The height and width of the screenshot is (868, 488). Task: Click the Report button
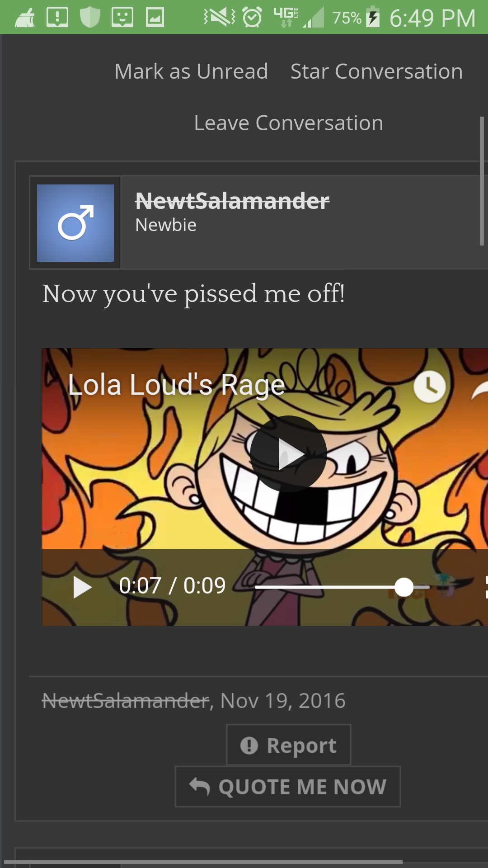tap(288, 745)
